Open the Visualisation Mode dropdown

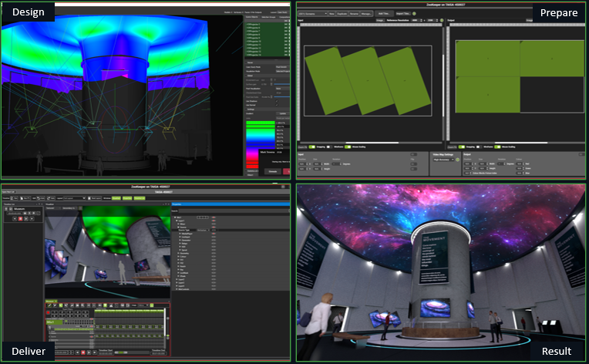coord(283,72)
